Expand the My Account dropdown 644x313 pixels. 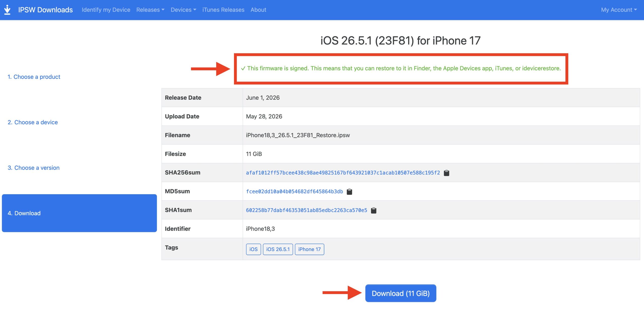point(619,10)
